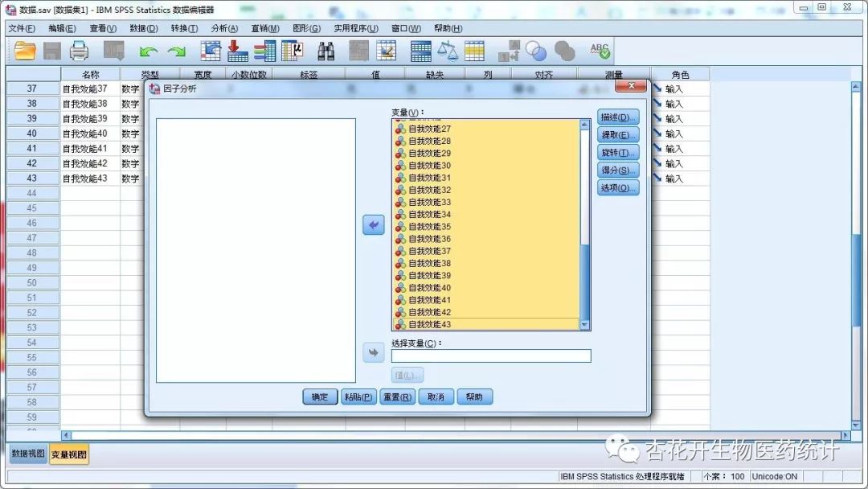This screenshot has width=868, height=489.
Task: Open the 描述(D) descriptives dialog
Action: pyautogui.click(x=616, y=117)
